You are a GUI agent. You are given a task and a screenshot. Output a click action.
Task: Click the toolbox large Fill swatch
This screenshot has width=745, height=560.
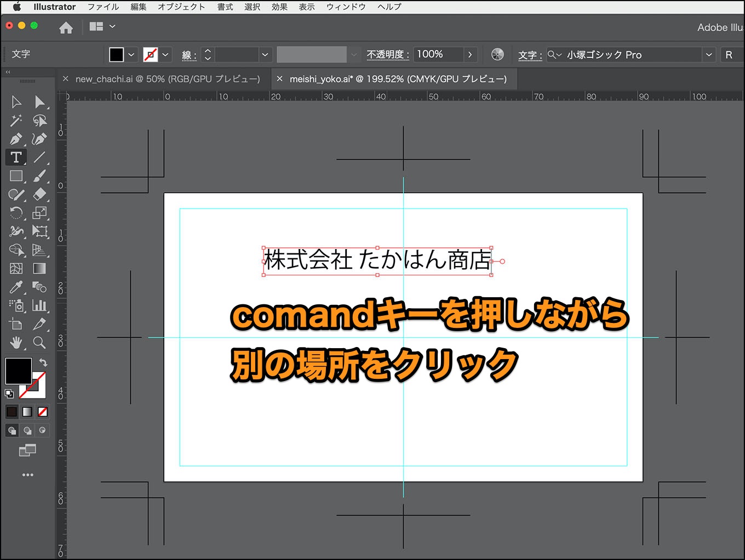tap(18, 372)
